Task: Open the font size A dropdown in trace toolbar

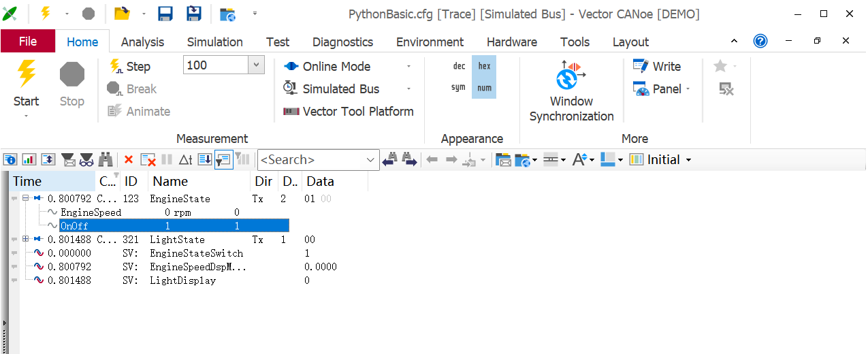Action: coord(592,159)
